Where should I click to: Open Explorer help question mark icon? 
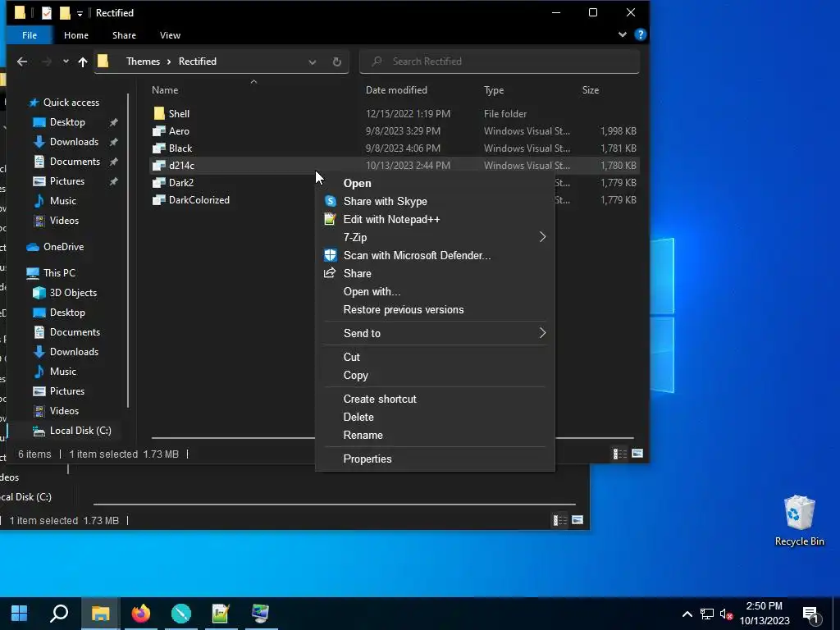pyautogui.click(x=640, y=34)
